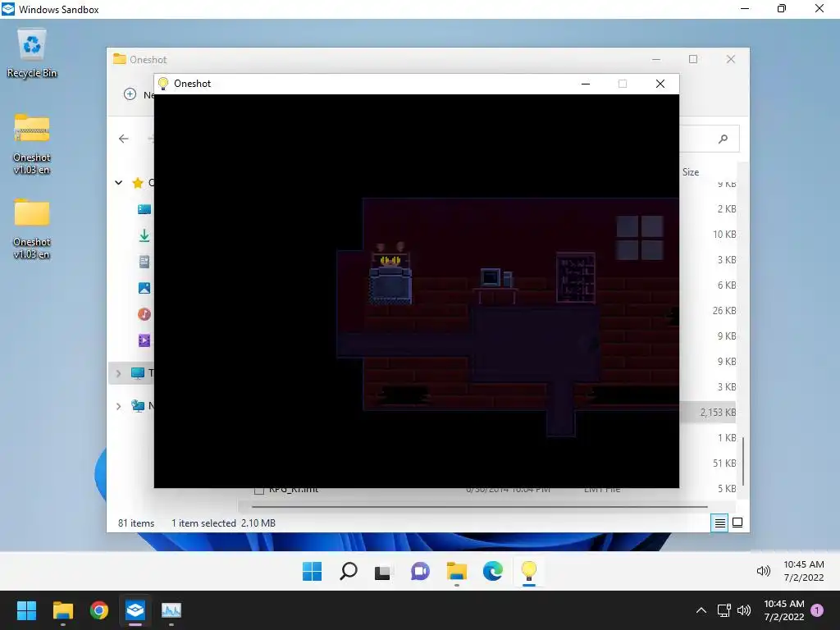Go back in the File Explorer window
This screenshot has height=630, width=840.
[124, 139]
